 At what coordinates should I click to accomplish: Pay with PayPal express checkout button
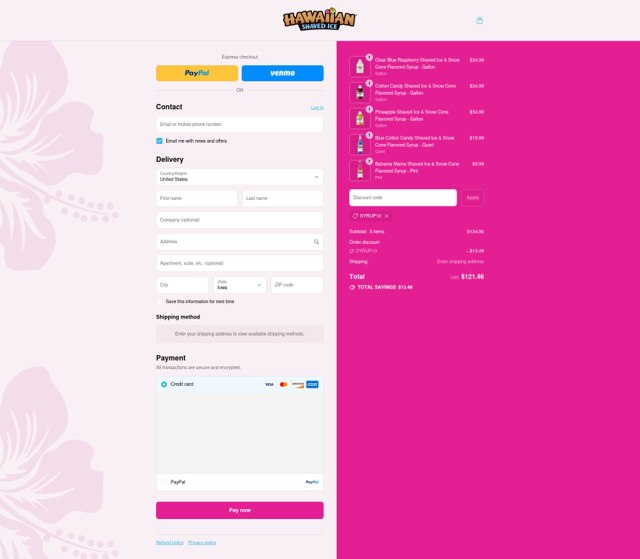(x=197, y=73)
